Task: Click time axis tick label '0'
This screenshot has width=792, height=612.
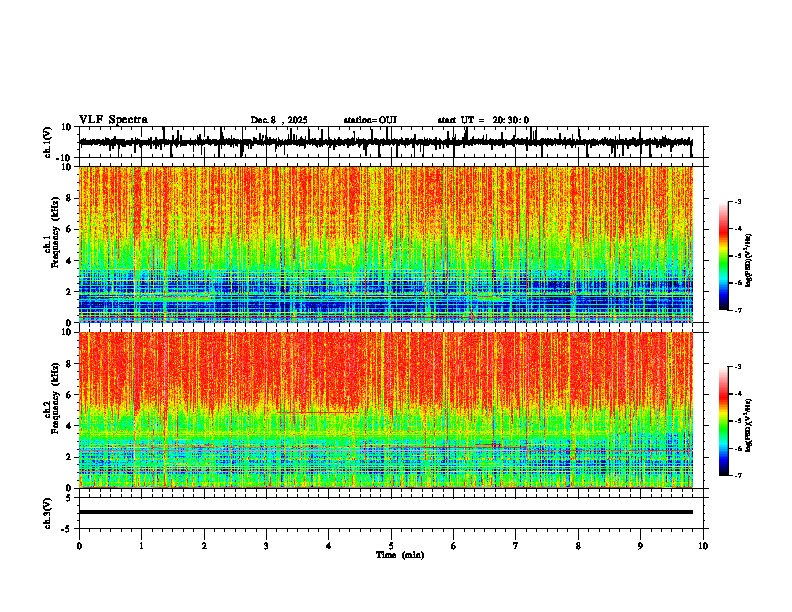Action: pos(79,546)
